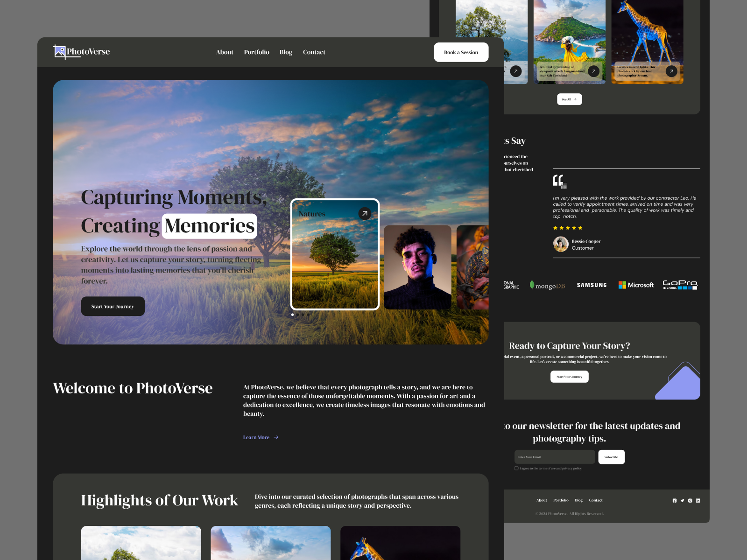
Task: Click the arrow icon on the giraffe neon photo card
Action: [x=671, y=71]
